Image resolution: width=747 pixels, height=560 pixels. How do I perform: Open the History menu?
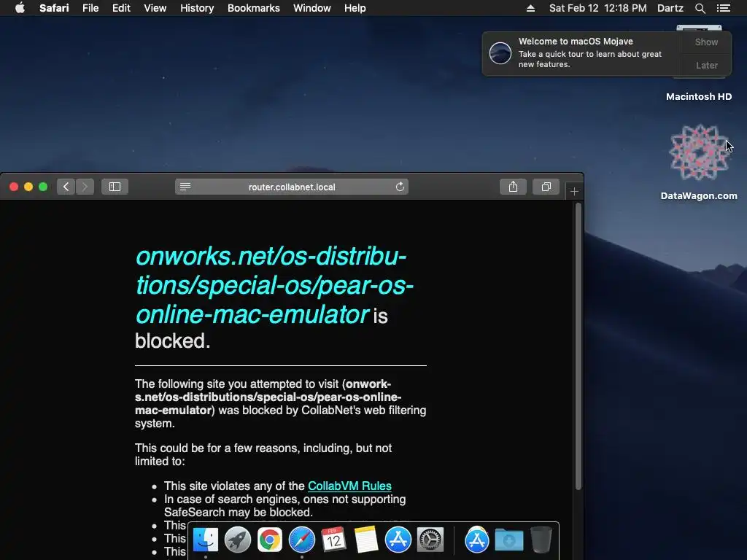tap(197, 8)
